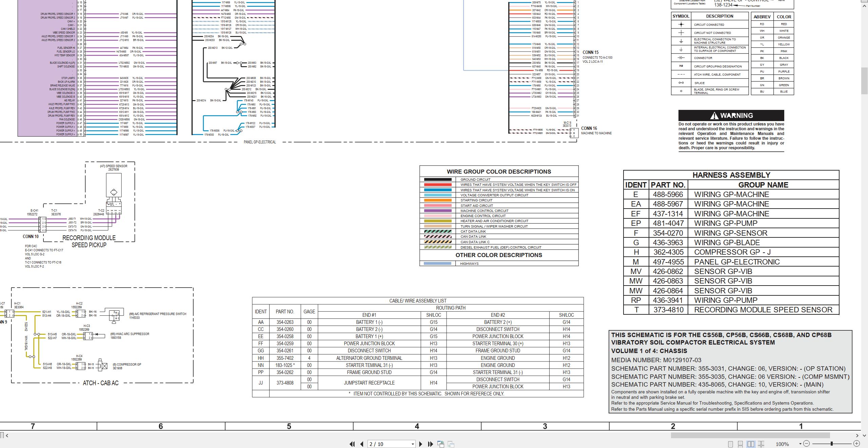Enable continuous scrolling page view
868x448 pixels.
(x=741, y=444)
